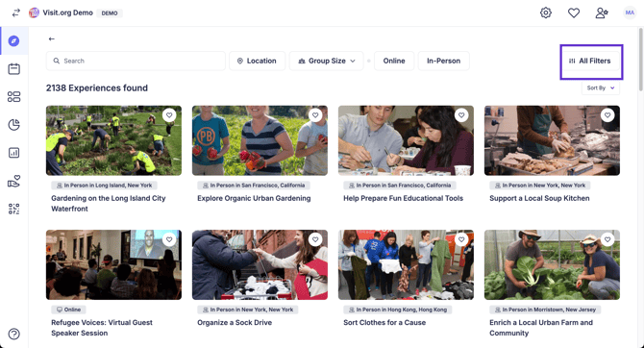The height and width of the screenshot is (348, 644).
Task: Open the Sort Clothes for a Cause thumbnail
Action: tap(406, 264)
